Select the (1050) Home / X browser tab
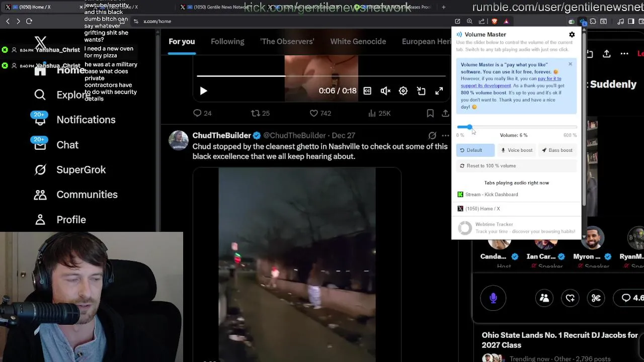This screenshot has height=362, width=644. [x=43, y=7]
